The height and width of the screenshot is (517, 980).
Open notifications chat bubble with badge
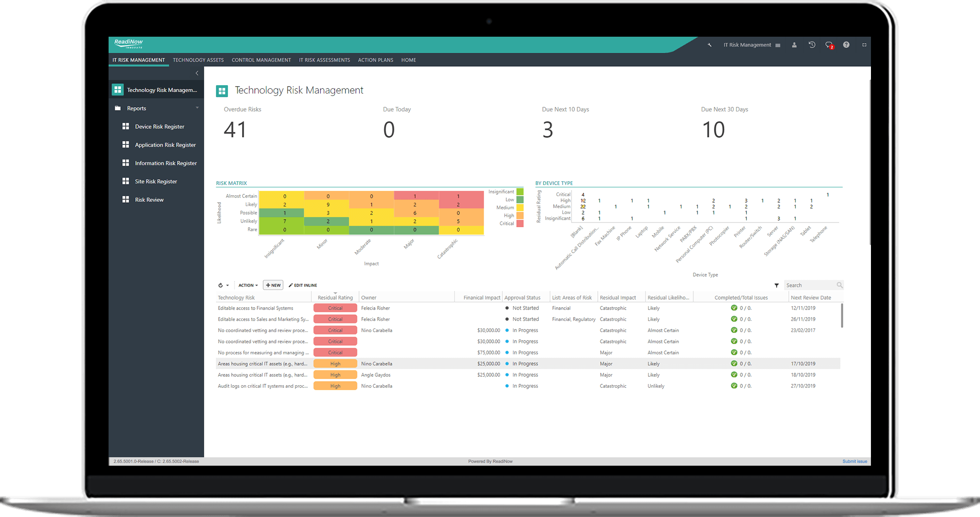[x=829, y=45]
